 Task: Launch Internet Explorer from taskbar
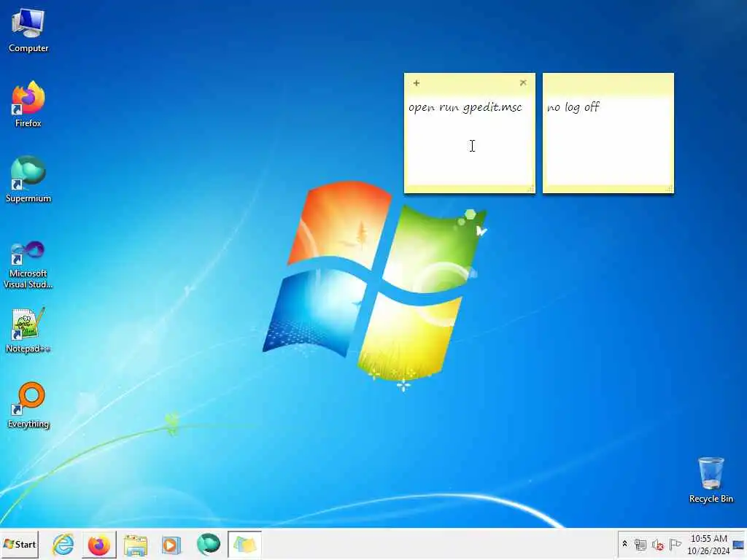[x=63, y=544]
